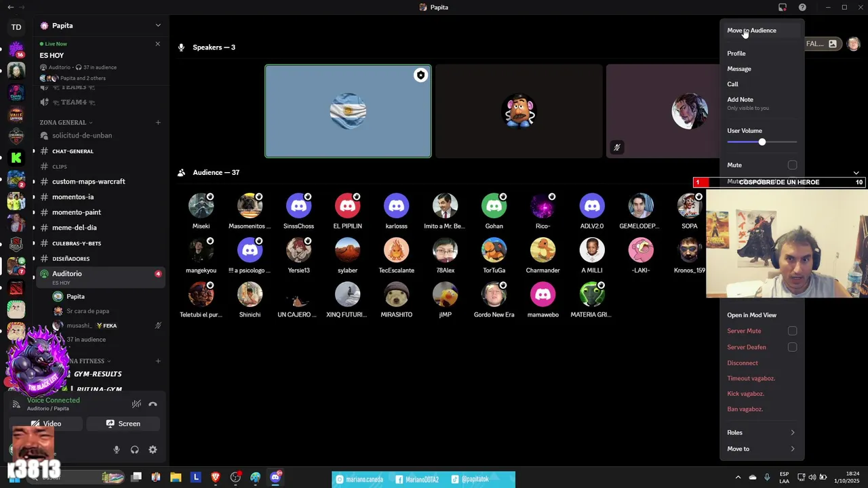Click the plus icon beside ZONA GENERAL
The image size is (868, 488).
pos(158,123)
